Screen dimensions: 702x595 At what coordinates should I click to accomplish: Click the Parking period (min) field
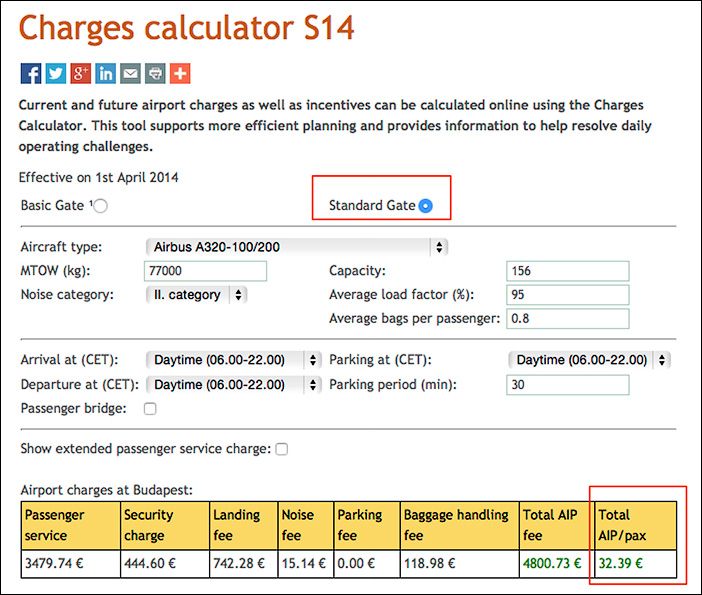568,385
